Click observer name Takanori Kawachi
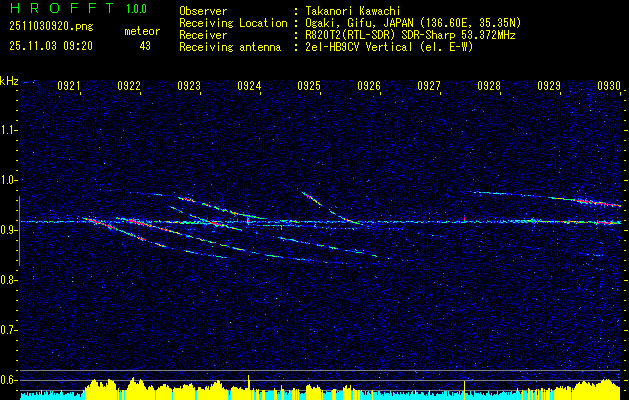This screenshot has height=400, width=629. coord(353,11)
